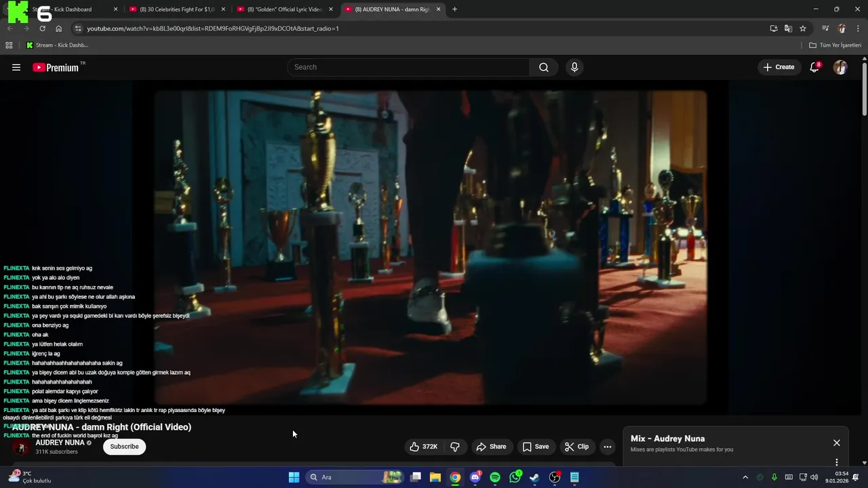Open Chrome apps grid in bookmarks bar
The height and width of the screenshot is (488, 868).
pyautogui.click(x=9, y=45)
